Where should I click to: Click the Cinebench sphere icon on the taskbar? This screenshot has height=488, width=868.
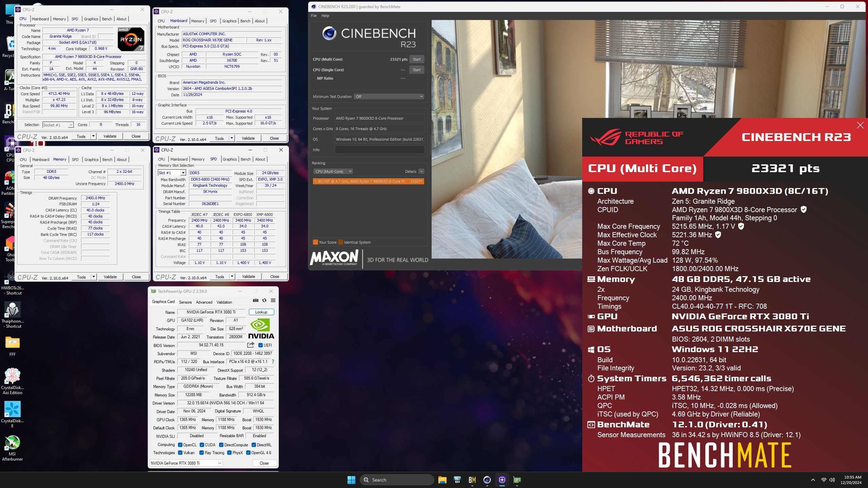(x=487, y=480)
